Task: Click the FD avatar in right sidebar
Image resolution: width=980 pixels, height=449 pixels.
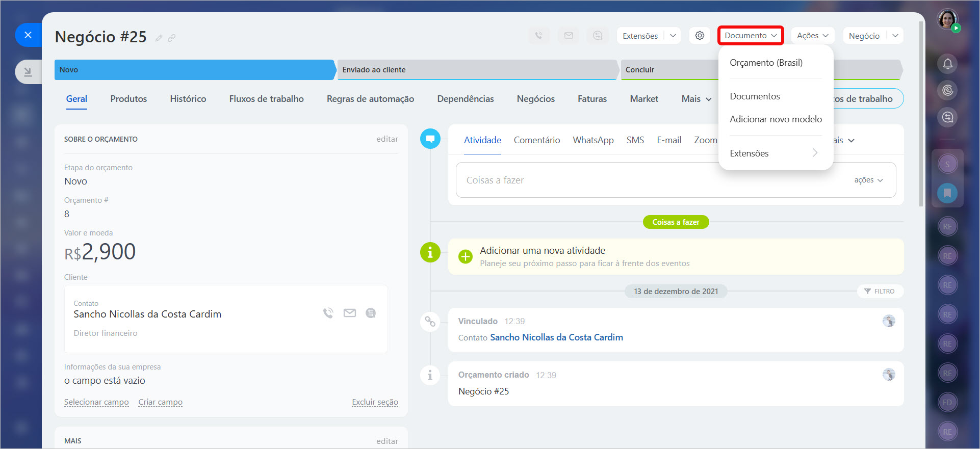Action: tap(947, 403)
